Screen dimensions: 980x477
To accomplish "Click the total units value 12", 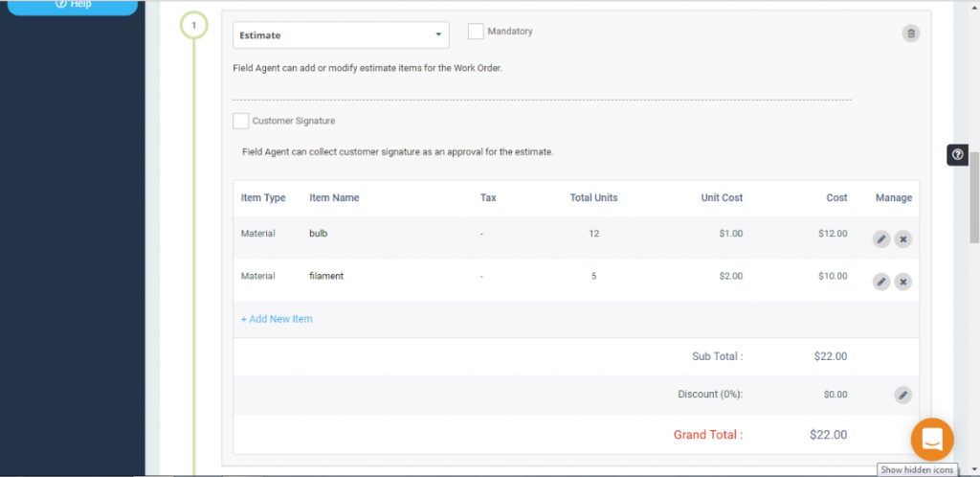I will pyautogui.click(x=593, y=233).
